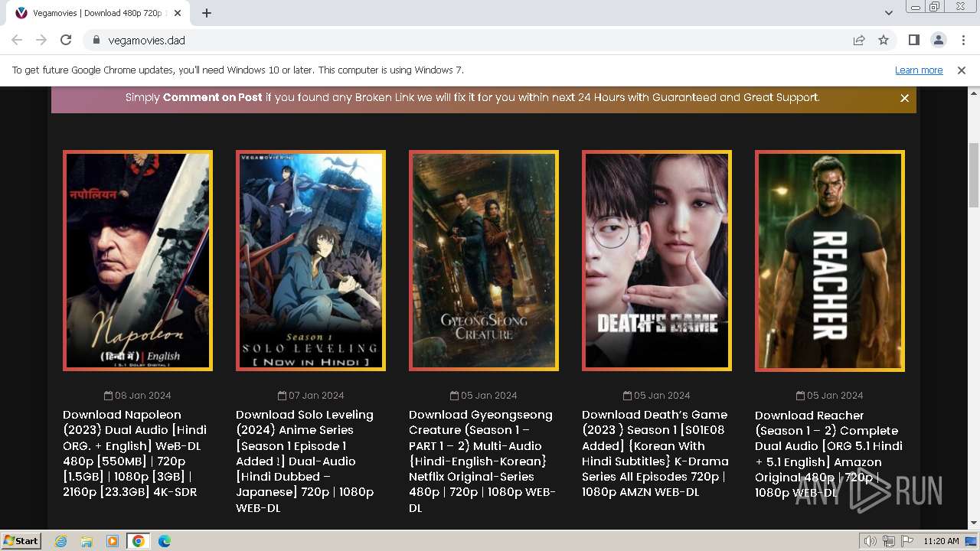The image size is (980, 551).
Task: Click the 05 Jan 2024 date under Gyeongseong Creature
Action: tap(484, 396)
